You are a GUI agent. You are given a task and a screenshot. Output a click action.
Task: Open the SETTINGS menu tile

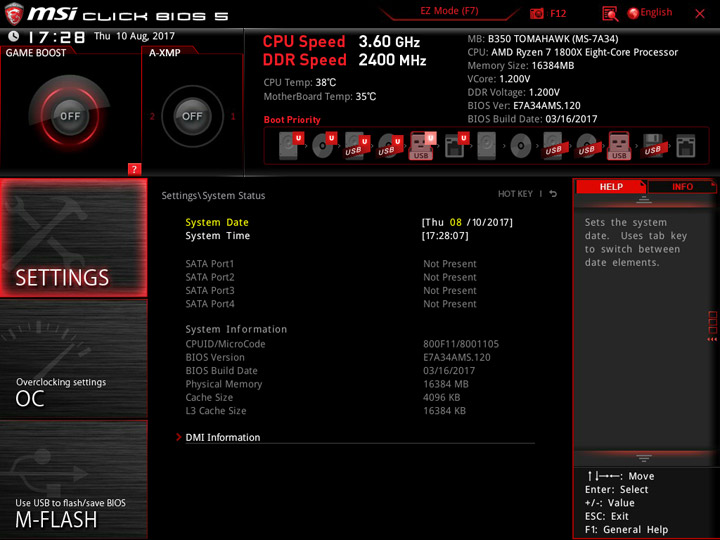click(73, 237)
